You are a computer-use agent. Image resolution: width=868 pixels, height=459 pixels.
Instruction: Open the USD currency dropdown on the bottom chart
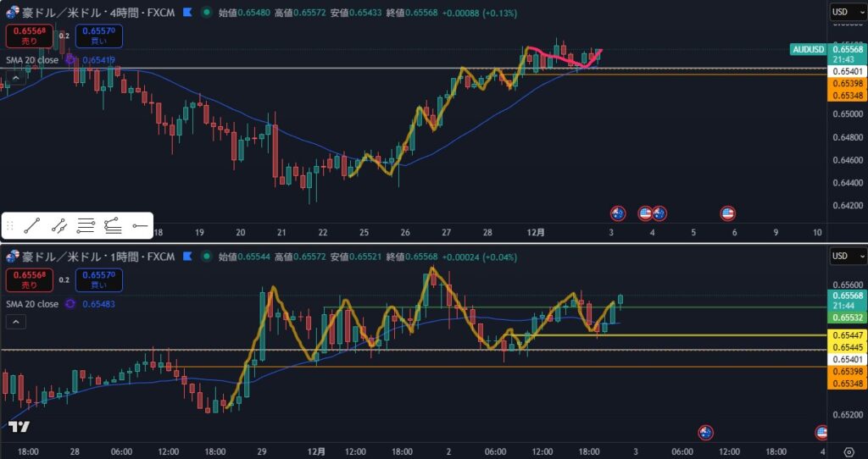(x=848, y=256)
